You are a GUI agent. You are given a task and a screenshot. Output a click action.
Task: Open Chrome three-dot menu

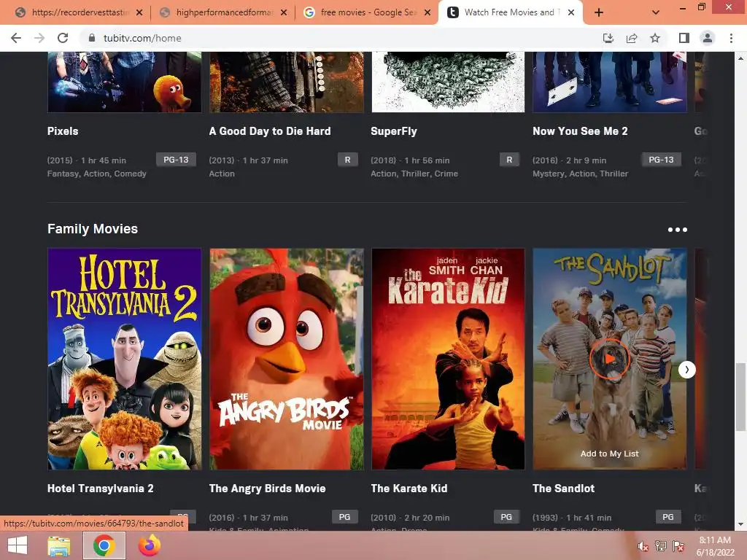[x=731, y=38]
